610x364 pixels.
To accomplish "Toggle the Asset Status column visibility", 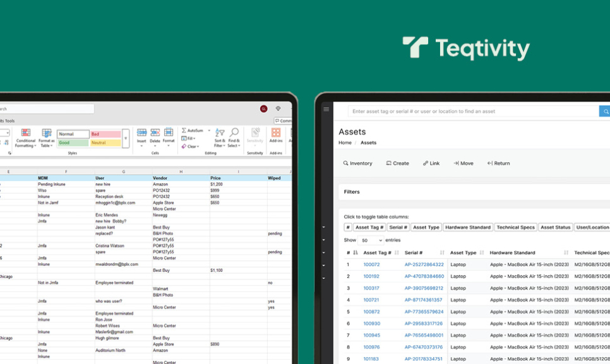I will [x=555, y=227].
